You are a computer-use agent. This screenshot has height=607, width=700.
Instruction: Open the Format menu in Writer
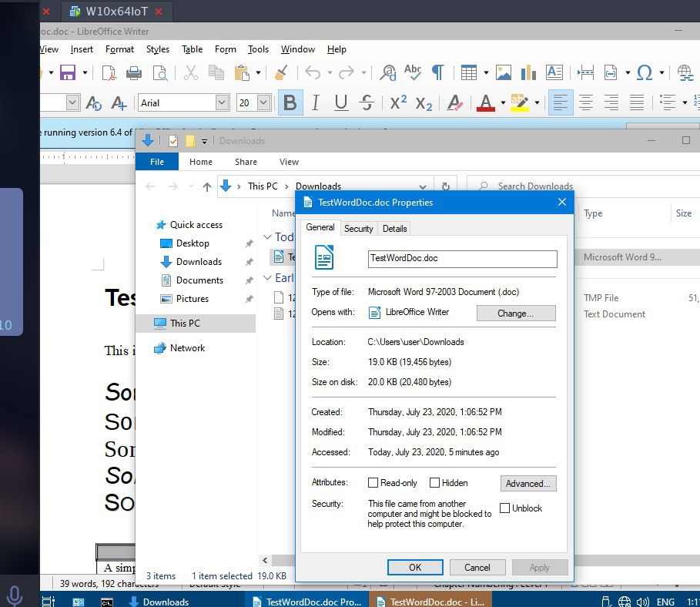coord(119,49)
